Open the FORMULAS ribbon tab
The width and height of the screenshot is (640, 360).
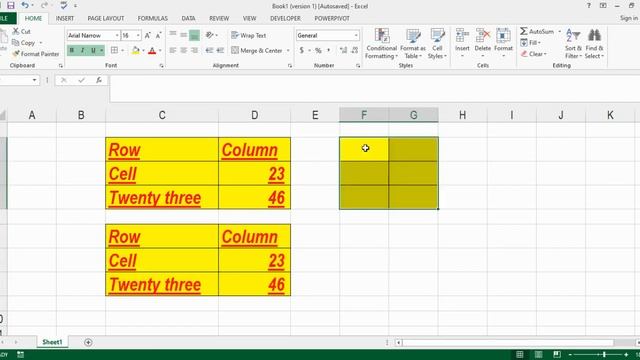coord(153,18)
